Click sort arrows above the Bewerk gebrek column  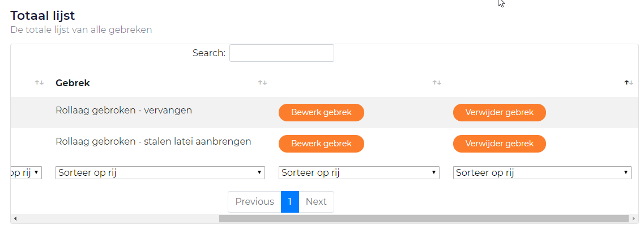tap(436, 83)
